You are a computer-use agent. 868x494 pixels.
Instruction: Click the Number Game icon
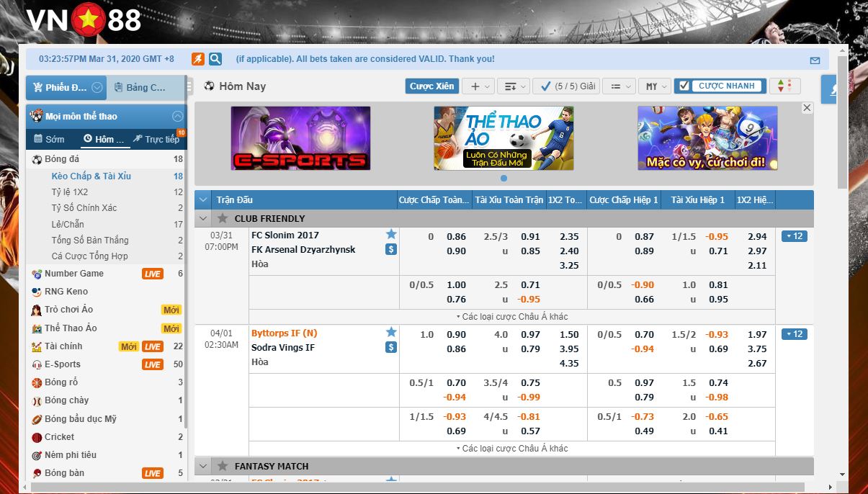tap(37, 274)
